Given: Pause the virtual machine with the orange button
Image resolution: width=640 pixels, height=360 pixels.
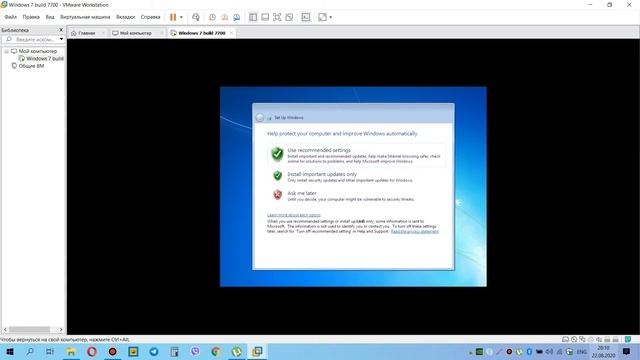Looking at the screenshot, I should click(173, 17).
